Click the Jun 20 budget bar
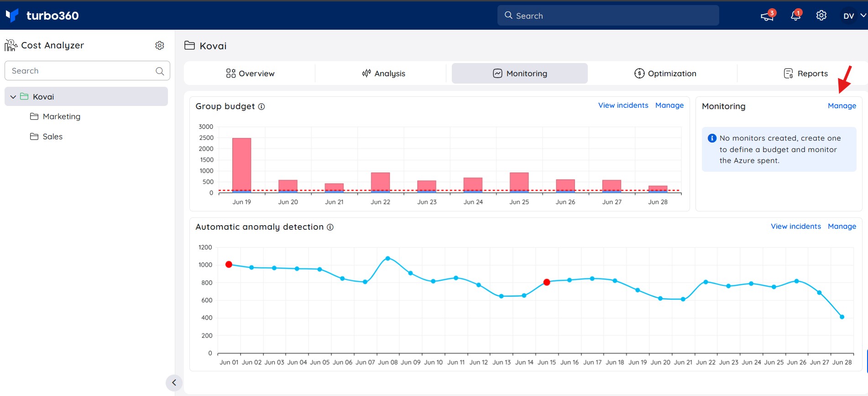The width and height of the screenshot is (868, 396). 288,186
